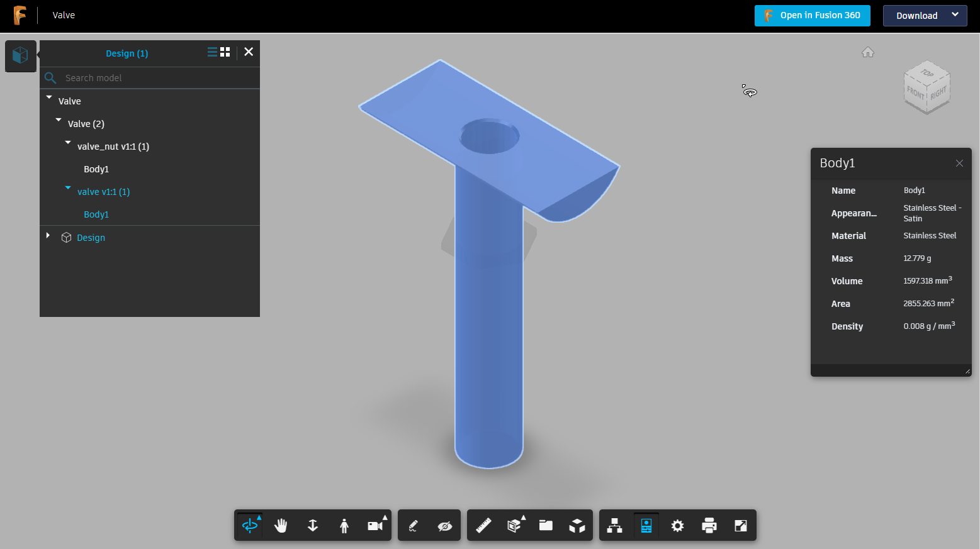Image resolution: width=980 pixels, height=549 pixels.
Task: Click the Mass value 12.779 g
Action: (x=917, y=258)
